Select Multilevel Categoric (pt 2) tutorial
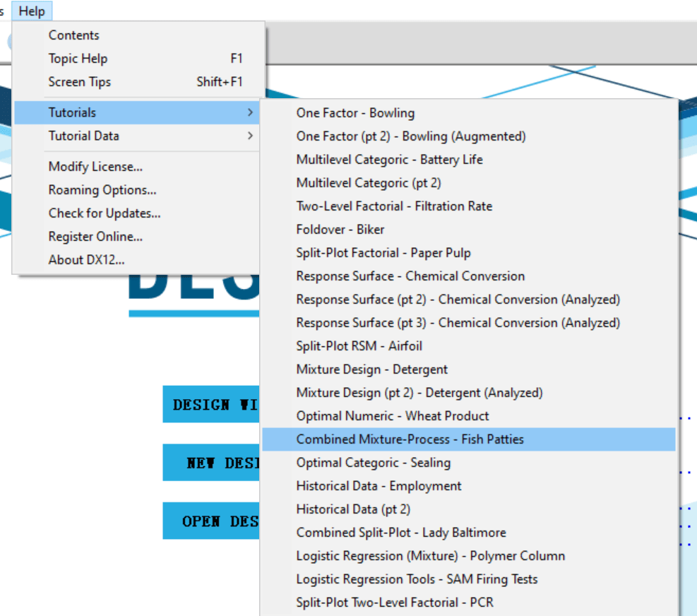This screenshot has height=616, width=697. pyautogui.click(x=469, y=183)
